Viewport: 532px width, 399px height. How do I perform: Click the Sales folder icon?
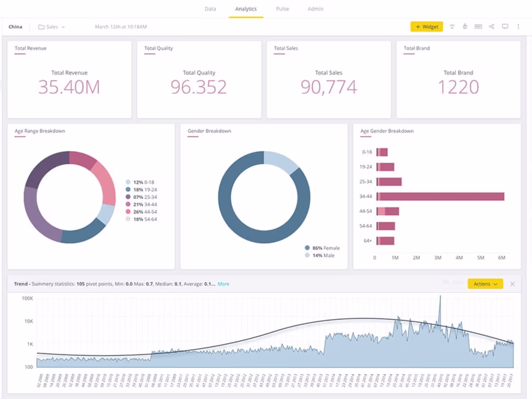(41, 27)
